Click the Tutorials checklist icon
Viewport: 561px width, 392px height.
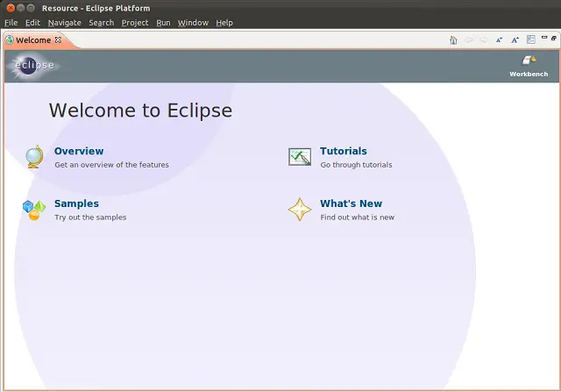point(300,157)
